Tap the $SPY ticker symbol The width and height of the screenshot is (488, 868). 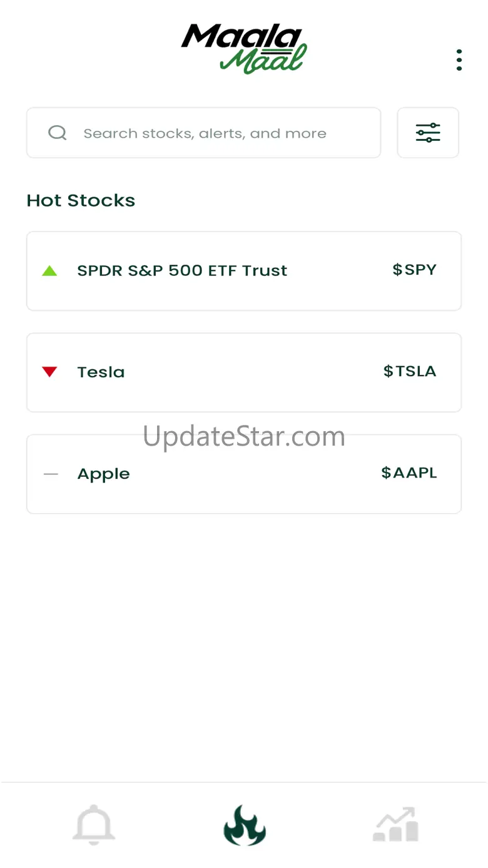pos(414,270)
